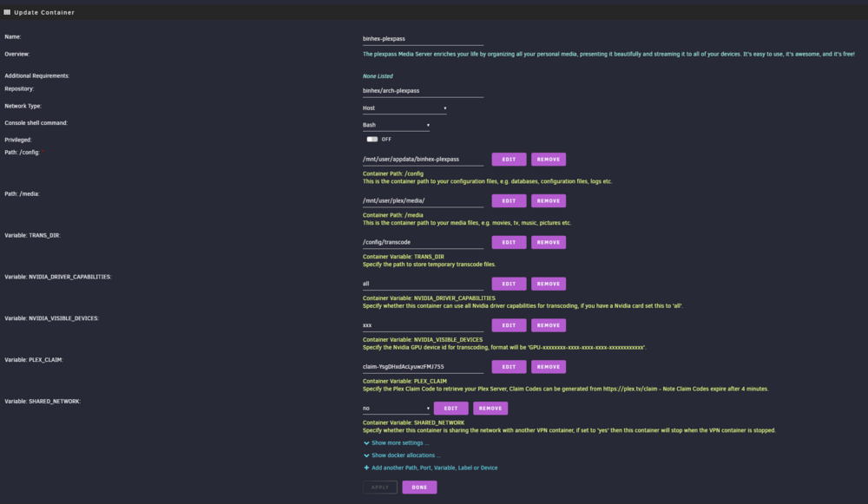Screen dimensions: 868x504
Task: Click the Apply button
Action: tap(380, 488)
